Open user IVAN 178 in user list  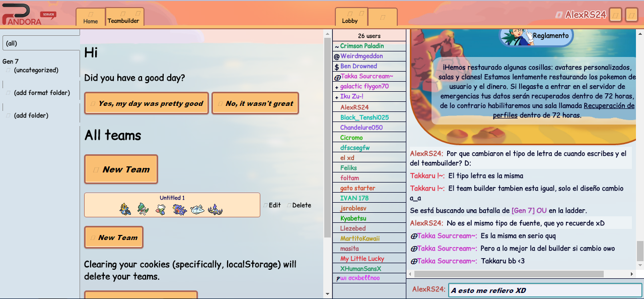(369, 198)
